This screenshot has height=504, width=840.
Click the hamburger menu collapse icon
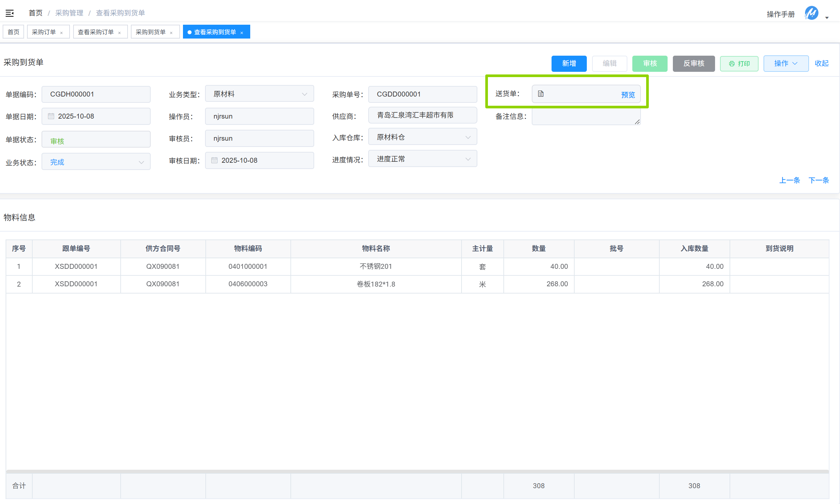[10, 13]
